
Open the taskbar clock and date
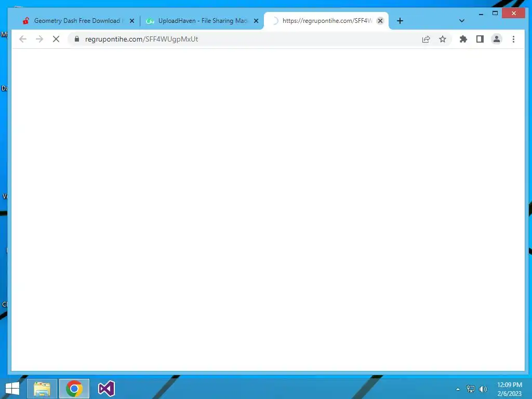[x=509, y=389]
